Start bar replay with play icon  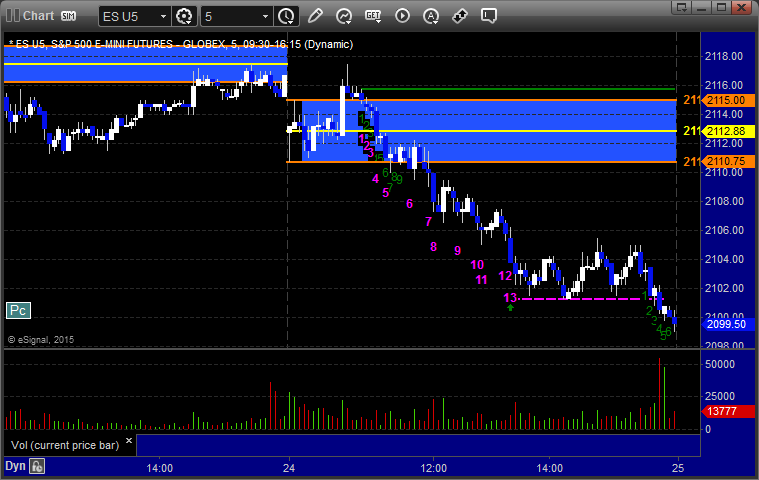point(402,16)
